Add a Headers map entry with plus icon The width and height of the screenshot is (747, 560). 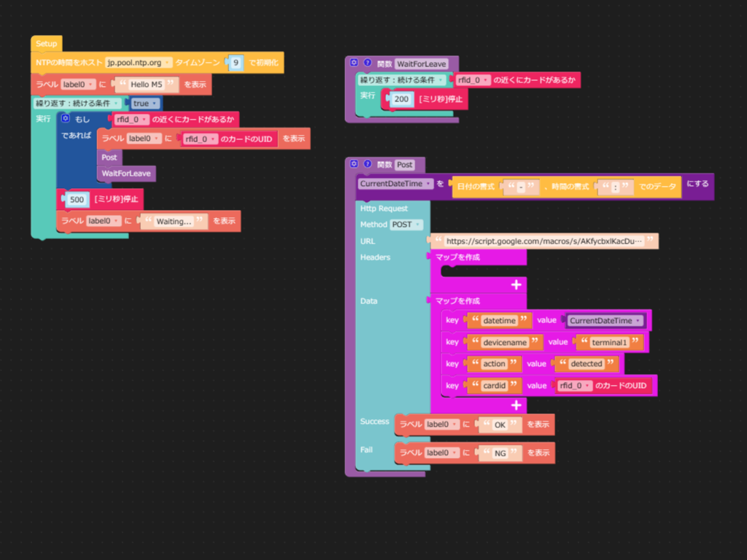[516, 284]
